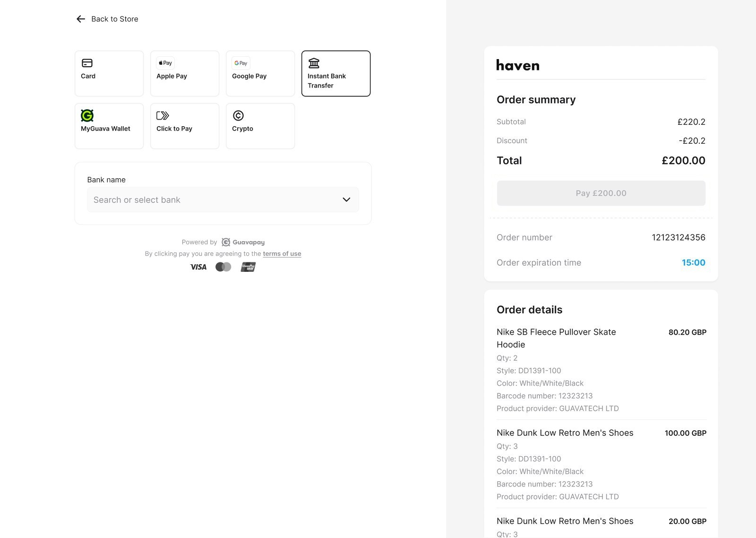Screen dimensions: 756x538
Task: Select Crypto payment method
Action: tap(260, 126)
